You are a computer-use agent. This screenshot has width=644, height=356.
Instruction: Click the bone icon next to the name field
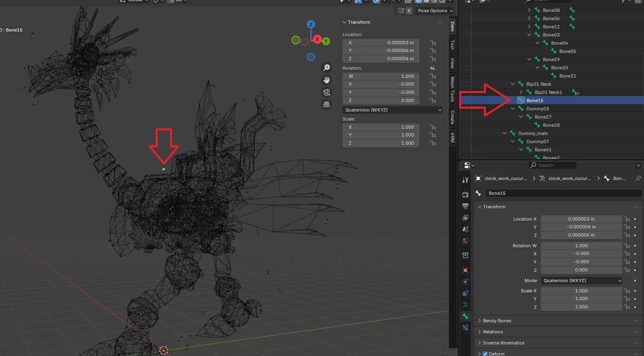[478, 193]
